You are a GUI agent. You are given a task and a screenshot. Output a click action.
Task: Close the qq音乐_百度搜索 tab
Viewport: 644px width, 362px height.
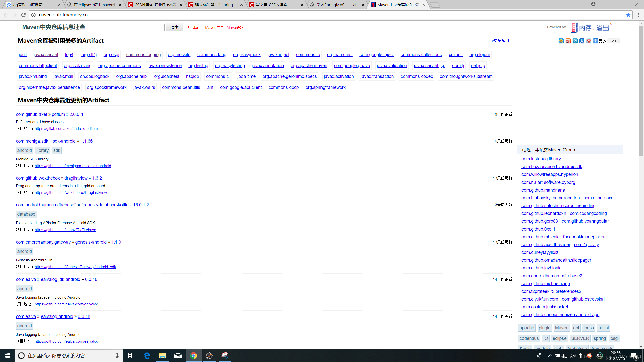(x=59, y=5)
